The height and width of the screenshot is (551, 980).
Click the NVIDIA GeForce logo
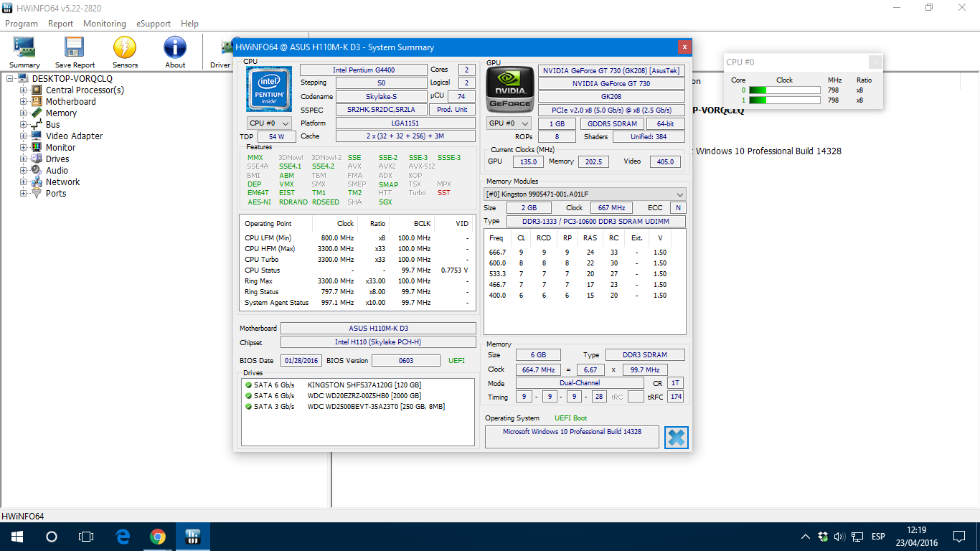coord(509,89)
